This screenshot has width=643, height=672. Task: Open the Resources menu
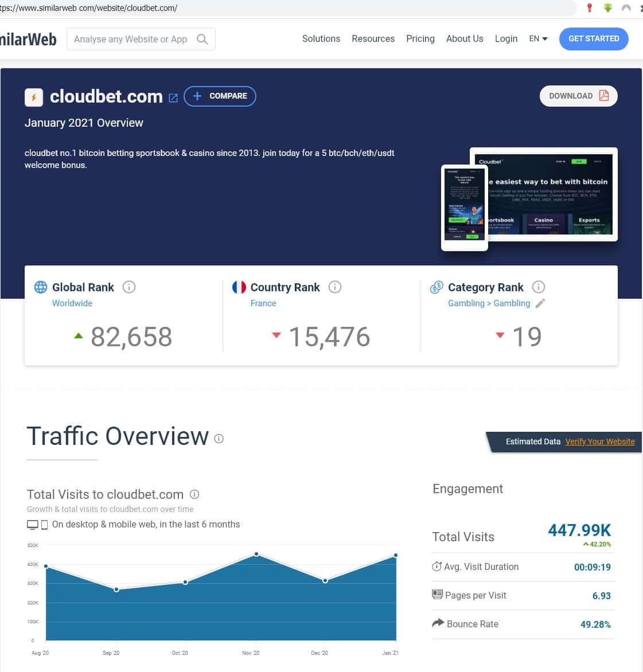pos(373,38)
